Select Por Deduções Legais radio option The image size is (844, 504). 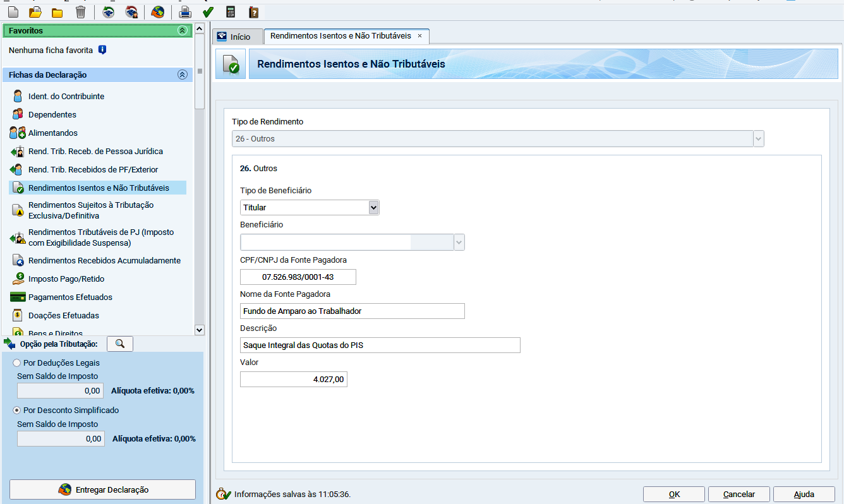pyautogui.click(x=17, y=363)
